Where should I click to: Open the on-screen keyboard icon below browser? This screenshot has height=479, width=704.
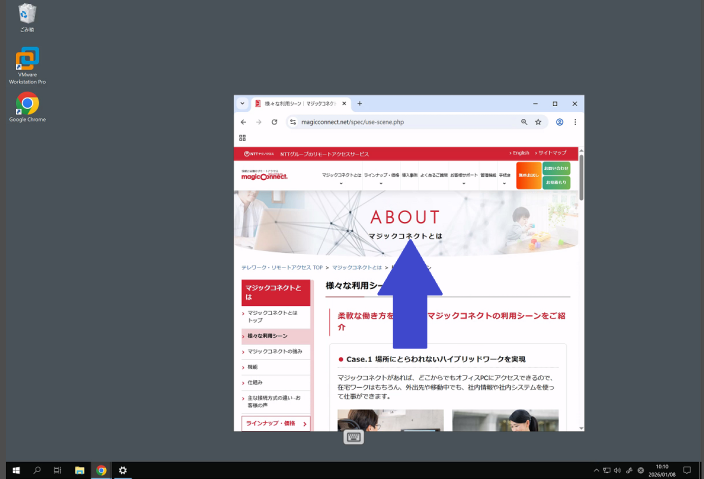354,437
